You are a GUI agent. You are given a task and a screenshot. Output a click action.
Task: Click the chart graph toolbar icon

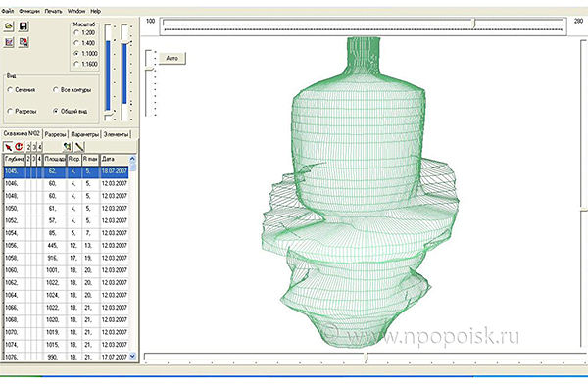(9, 42)
